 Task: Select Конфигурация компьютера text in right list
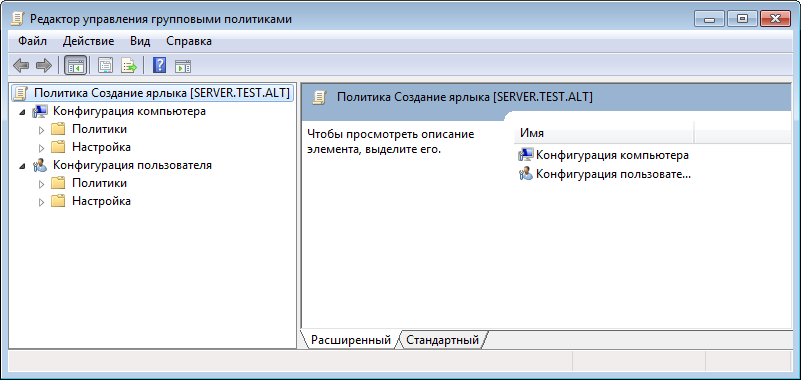[612, 155]
